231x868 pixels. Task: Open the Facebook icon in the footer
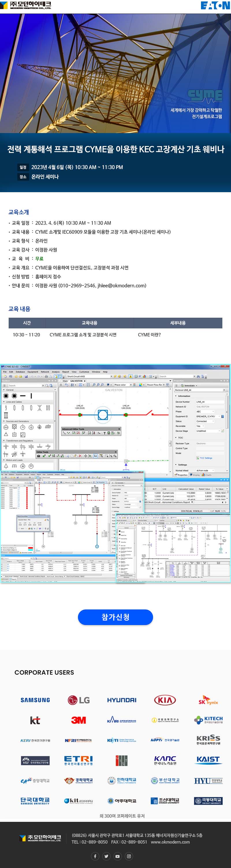[x=95, y=856]
